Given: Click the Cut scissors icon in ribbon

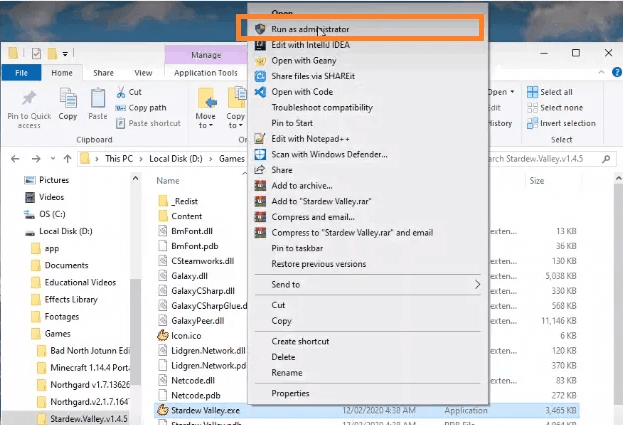Looking at the screenshot, I should (121, 92).
